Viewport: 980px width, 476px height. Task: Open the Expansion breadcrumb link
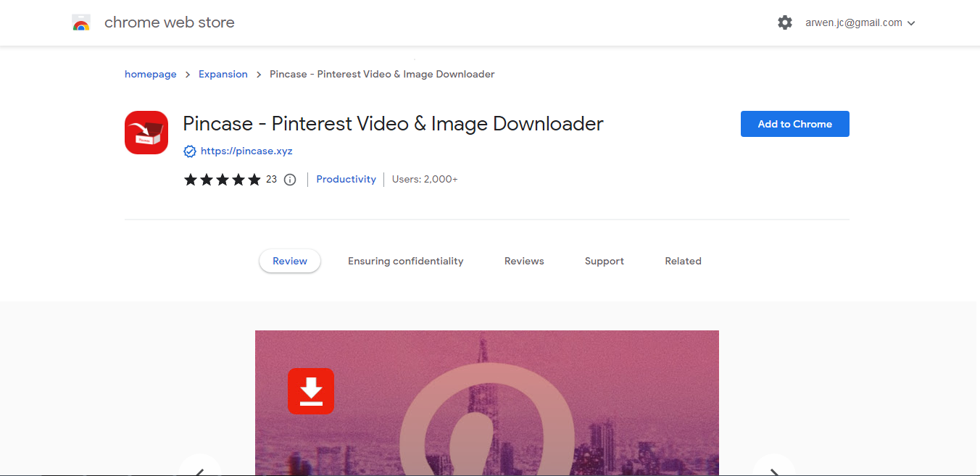pos(223,74)
